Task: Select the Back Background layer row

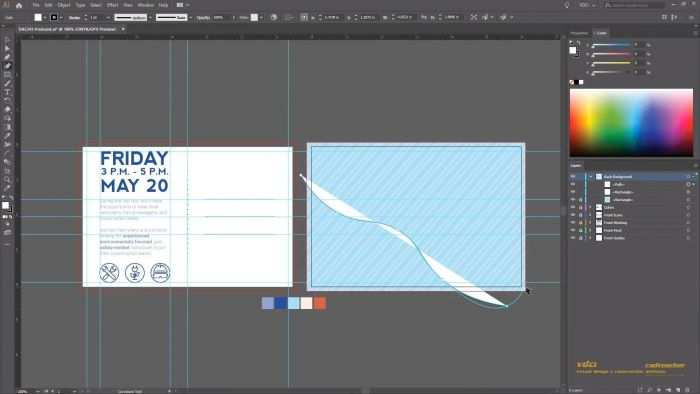Action: tap(633, 177)
